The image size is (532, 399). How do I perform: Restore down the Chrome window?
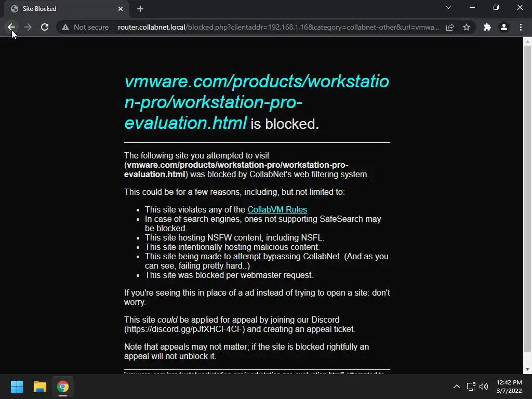496,7
